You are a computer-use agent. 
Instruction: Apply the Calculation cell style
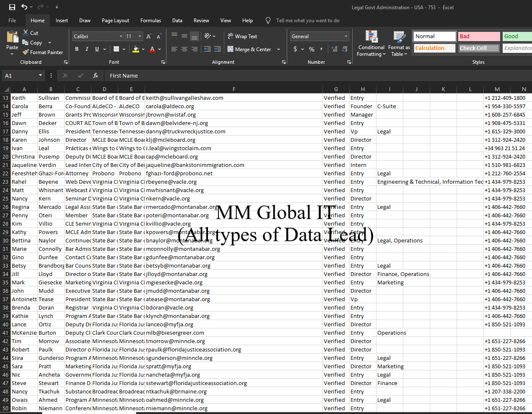coord(435,48)
